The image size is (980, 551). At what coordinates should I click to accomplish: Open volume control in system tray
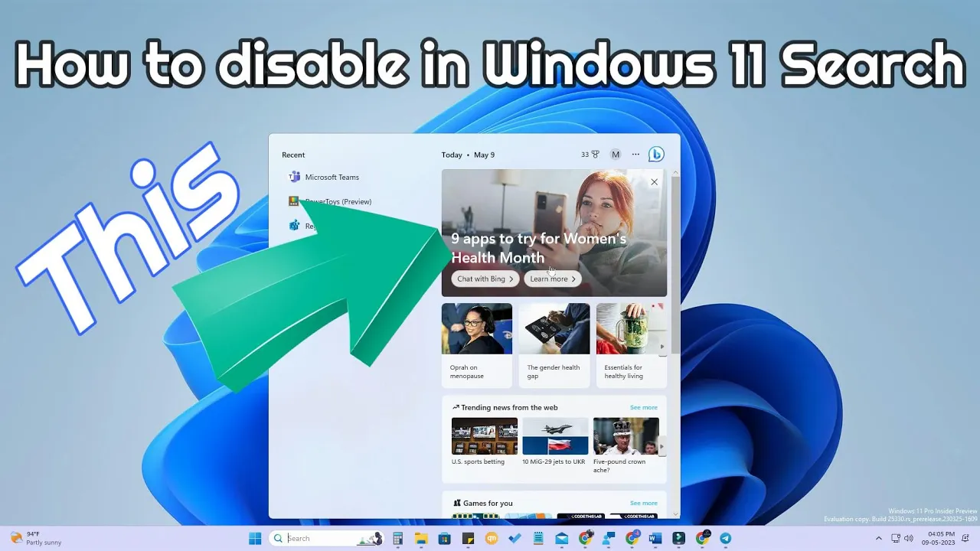point(909,538)
